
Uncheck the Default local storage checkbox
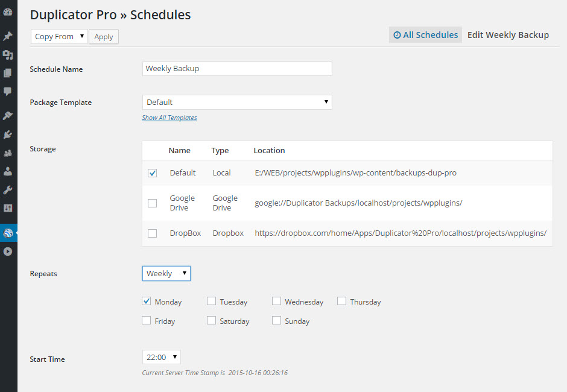pos(152,173)
